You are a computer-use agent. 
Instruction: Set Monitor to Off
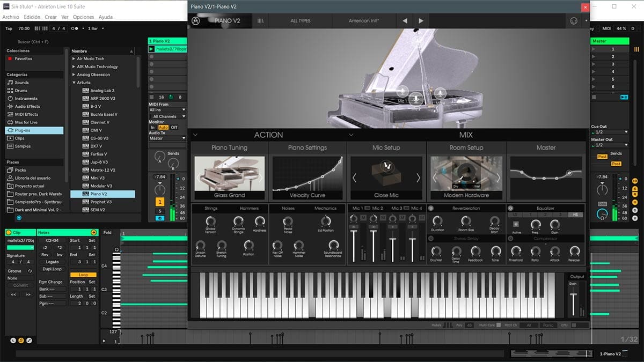[174, 128]
